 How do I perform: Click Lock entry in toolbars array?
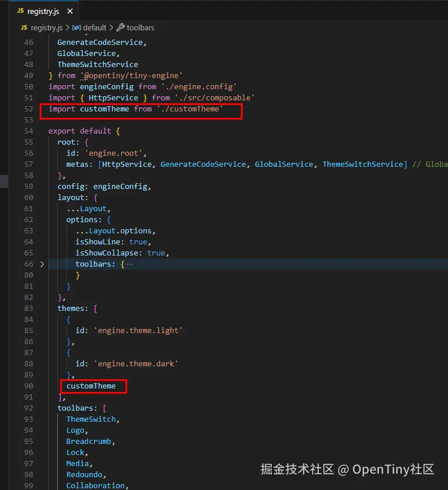(75, 453)
